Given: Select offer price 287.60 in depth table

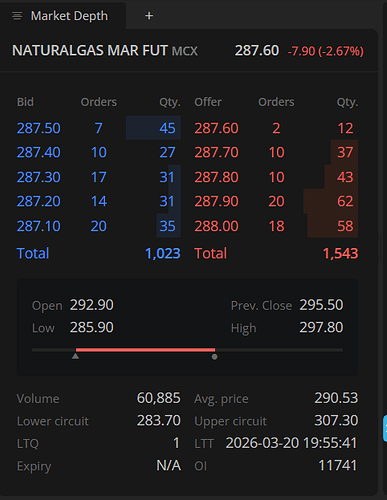Looking at the screenshot, I should [216, 128].
